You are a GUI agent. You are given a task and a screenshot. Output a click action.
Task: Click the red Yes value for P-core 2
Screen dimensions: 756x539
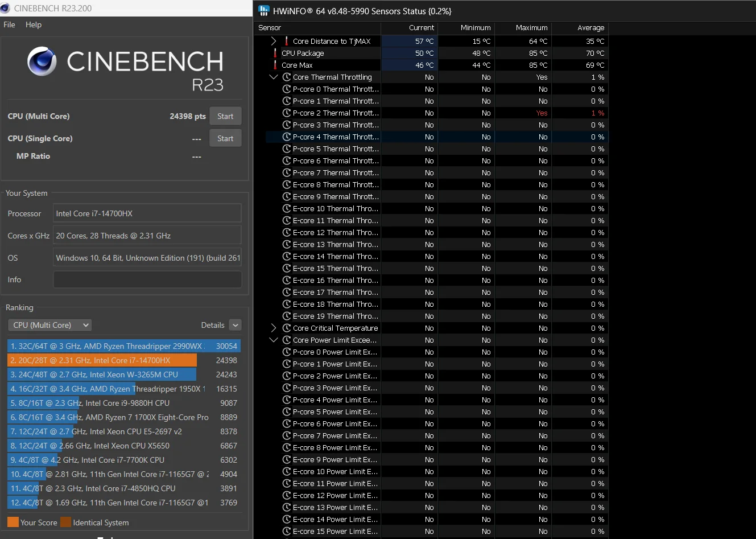coord(542,113)
